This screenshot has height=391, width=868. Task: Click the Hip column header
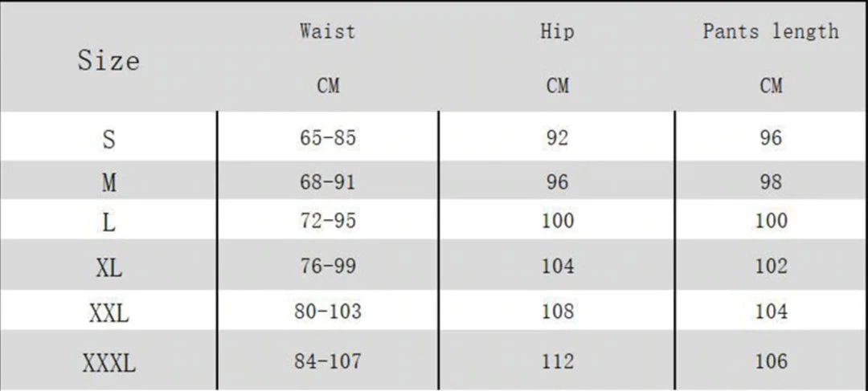556,32
